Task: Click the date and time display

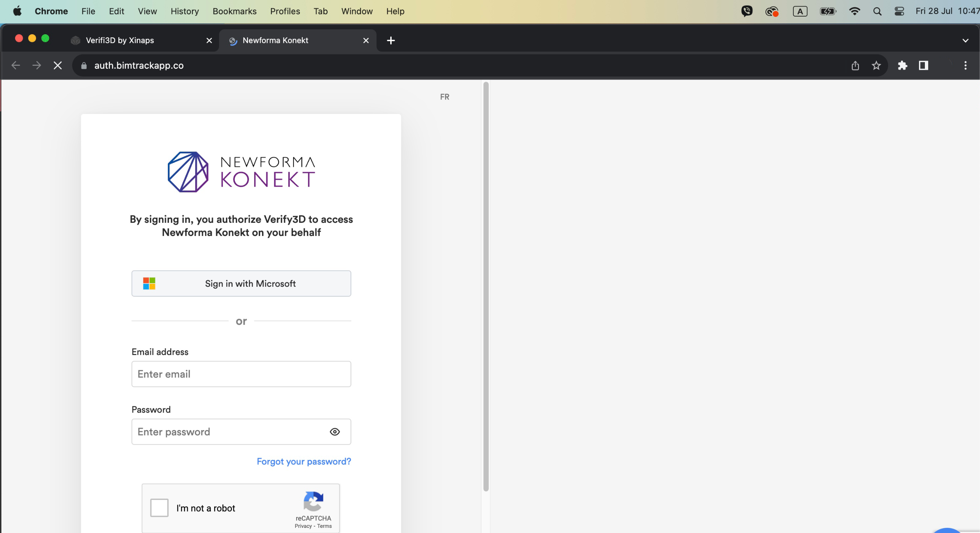Action: coord(947,11)
